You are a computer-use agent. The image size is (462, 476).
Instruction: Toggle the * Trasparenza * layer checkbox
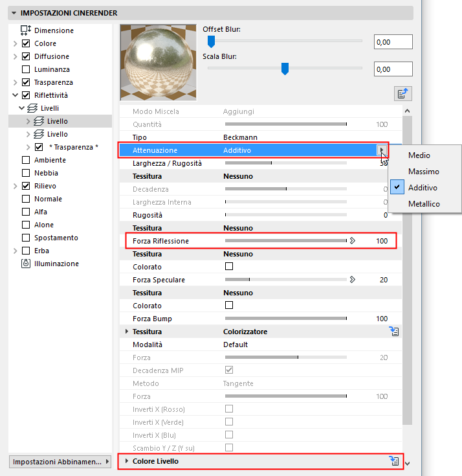click(39, 147)
